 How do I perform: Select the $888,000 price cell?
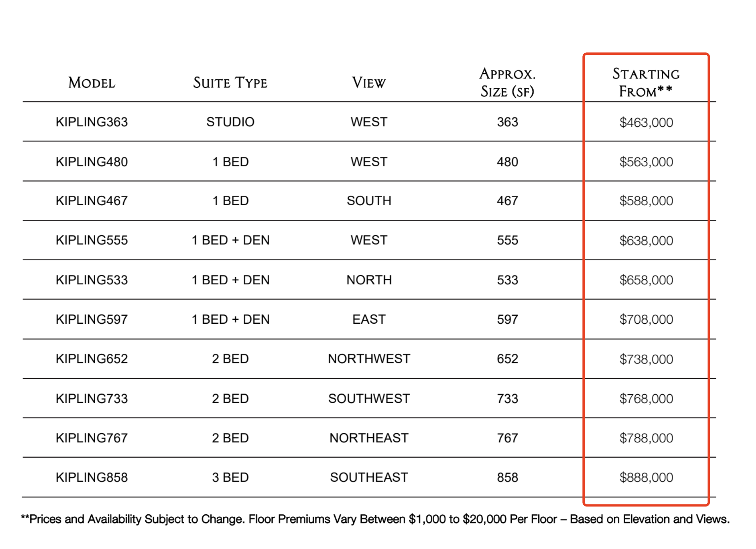coord(646,477)
